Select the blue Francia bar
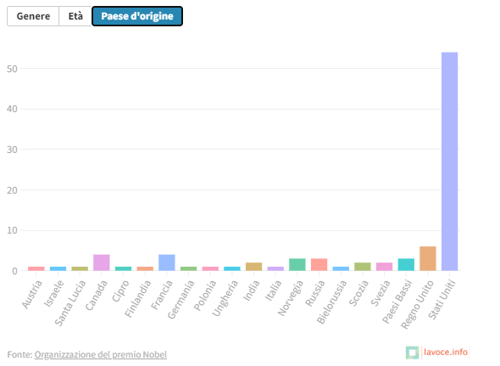500x366 pixels. pyautogui.click(x=167, y=262)
